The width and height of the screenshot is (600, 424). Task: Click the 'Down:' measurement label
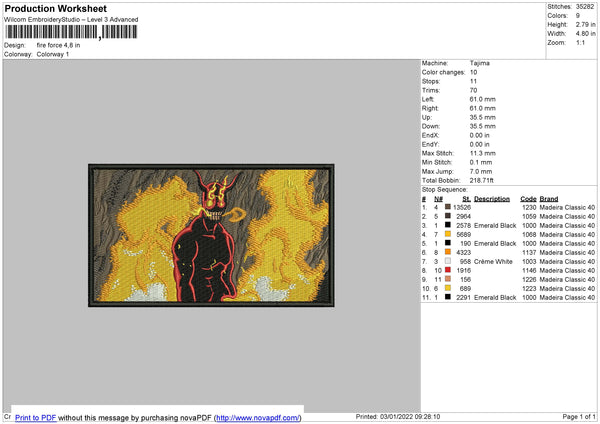coord(431,126)
